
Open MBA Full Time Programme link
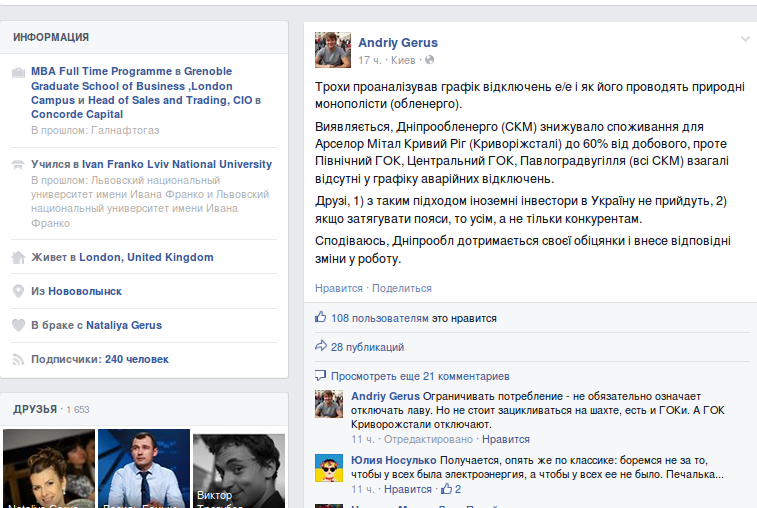click(x=101, y=71)
